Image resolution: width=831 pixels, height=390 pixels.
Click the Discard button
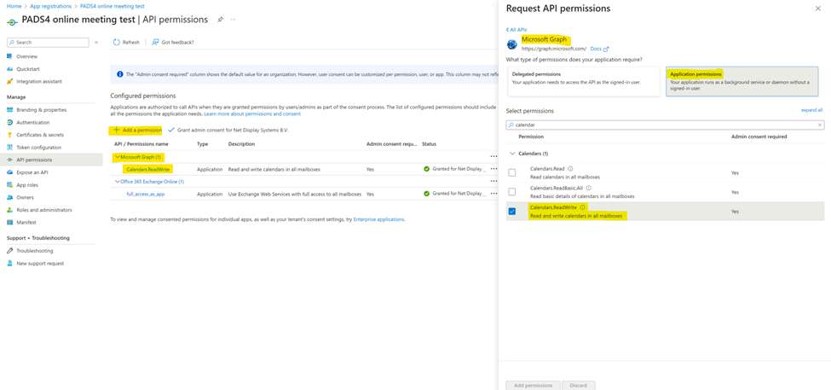pos(578,385)
